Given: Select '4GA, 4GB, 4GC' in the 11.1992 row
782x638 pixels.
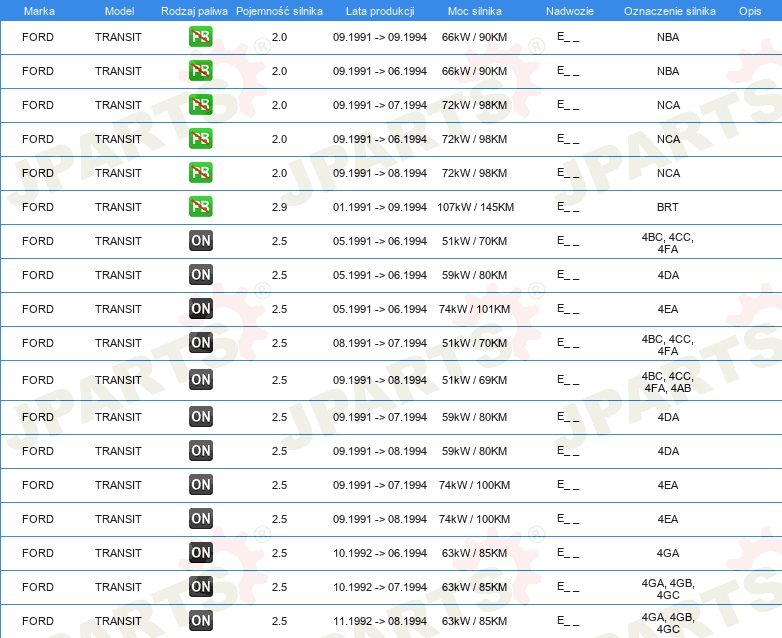Looking at the screenshot, I should [668, 623].
